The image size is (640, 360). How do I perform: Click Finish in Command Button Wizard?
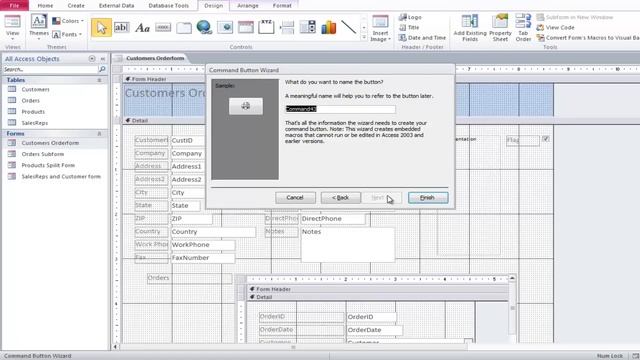pos(428,198)
